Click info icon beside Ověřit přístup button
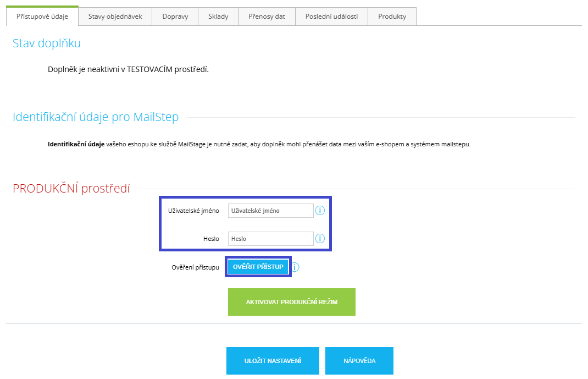The image size is (588, 379). (295, 267)
